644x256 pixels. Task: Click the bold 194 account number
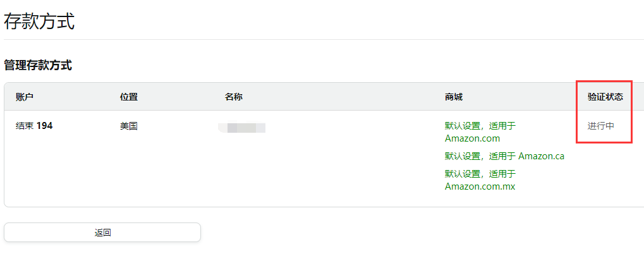pyautogui.click(x=45, y=126)
